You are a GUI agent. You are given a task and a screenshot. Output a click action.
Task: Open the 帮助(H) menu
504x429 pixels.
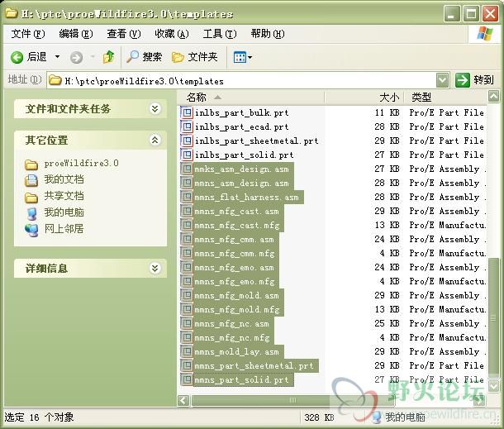268,34
